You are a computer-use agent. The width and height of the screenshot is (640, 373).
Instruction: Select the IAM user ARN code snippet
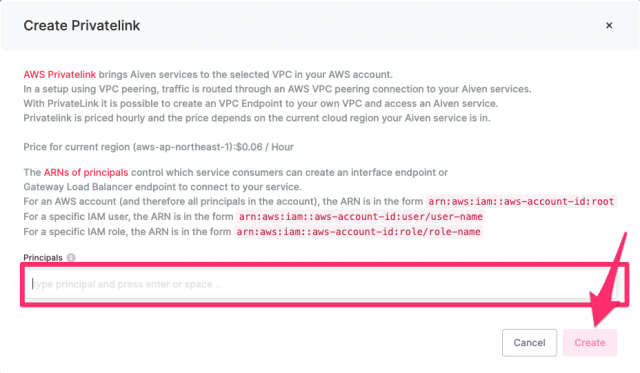click(361, 216)
